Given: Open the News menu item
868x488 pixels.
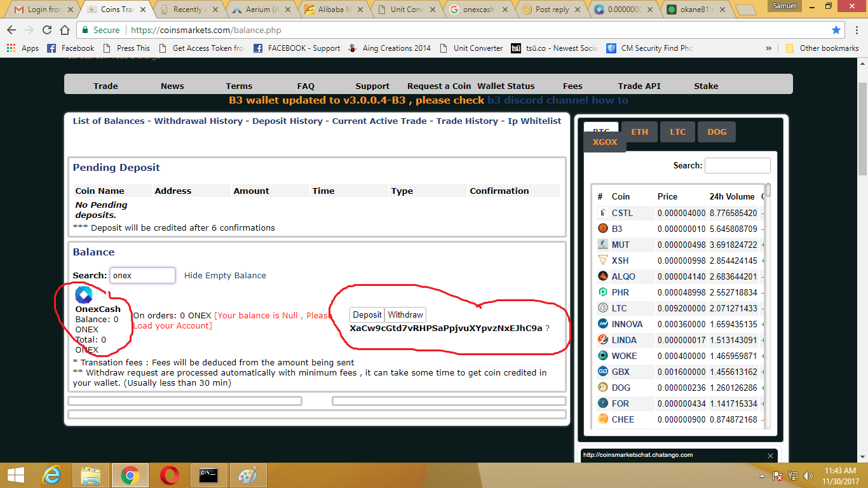Looking at the screenshot, I should pos(172,86).
